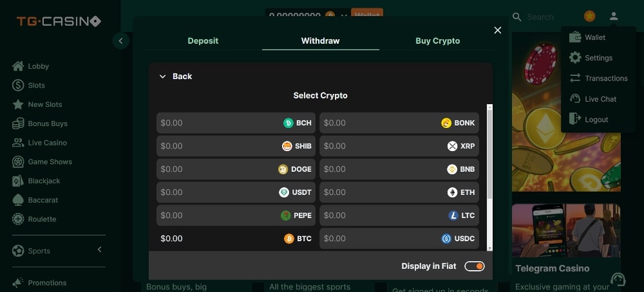The height and width of the screenshot is (292, 644).
Task: Click the Live Chat headset icon in menu
Action: click(x=575, y=98)
